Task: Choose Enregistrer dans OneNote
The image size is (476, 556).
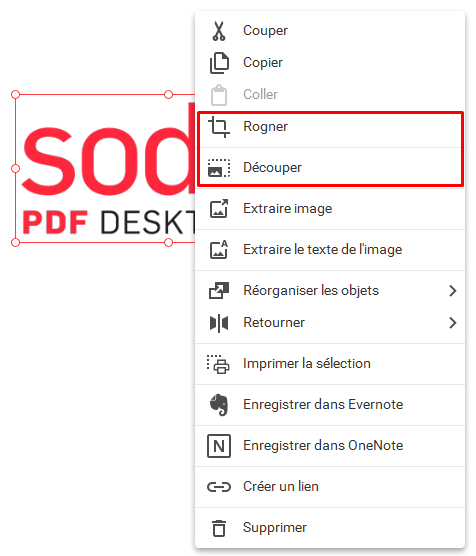Action: pos(330,446)
